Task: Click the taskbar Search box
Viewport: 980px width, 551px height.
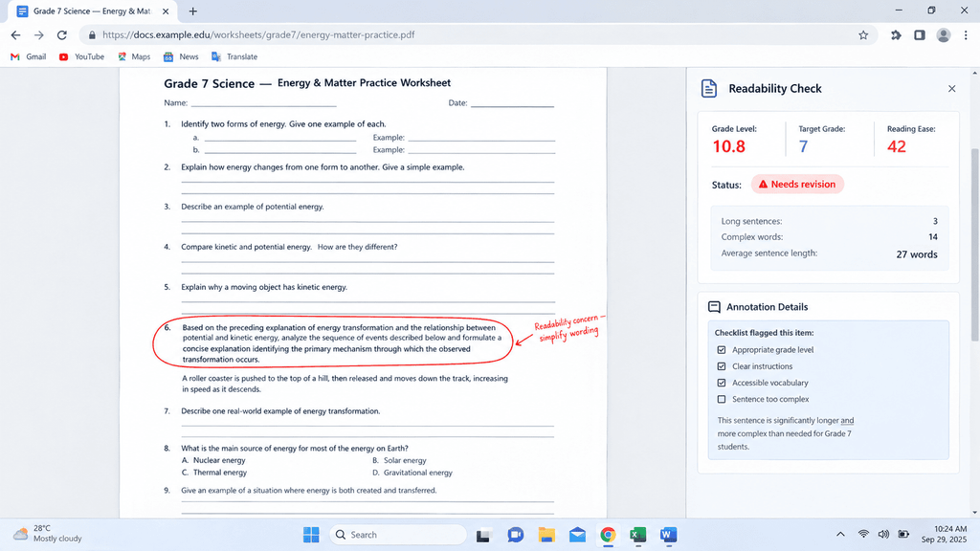Action: [x=397, y=535]
